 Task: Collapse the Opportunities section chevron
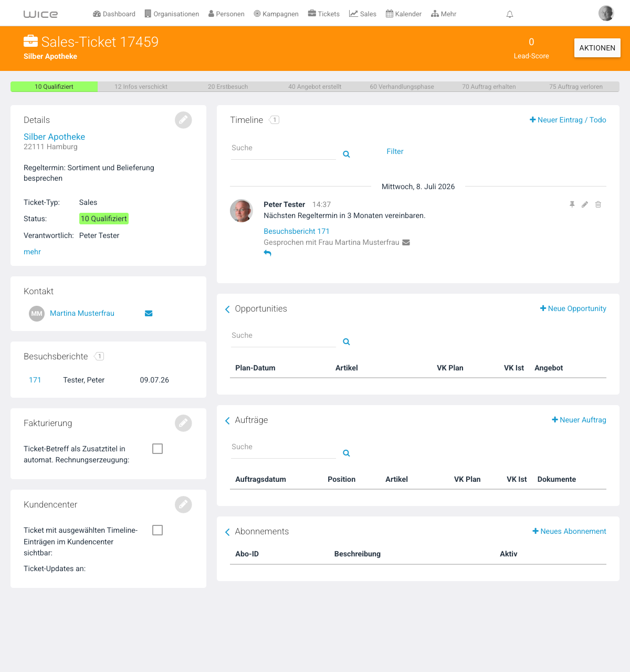pyautogui.click(x=227, y=309)
